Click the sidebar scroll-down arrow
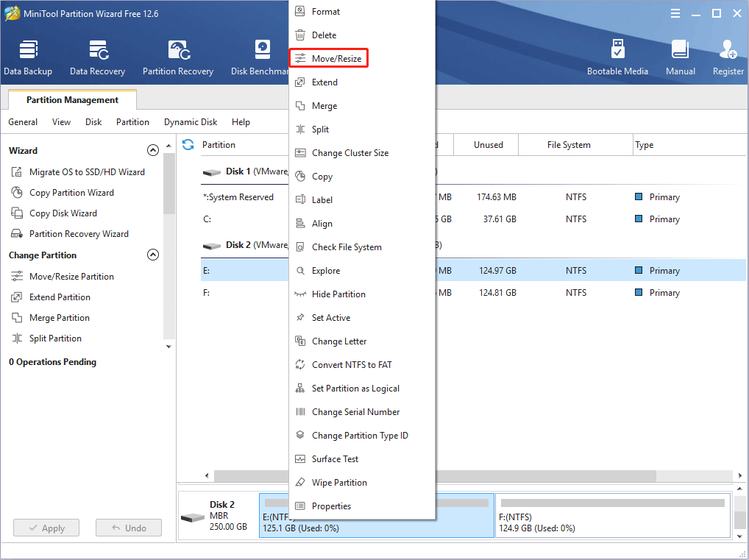 (x=168, y=347)
